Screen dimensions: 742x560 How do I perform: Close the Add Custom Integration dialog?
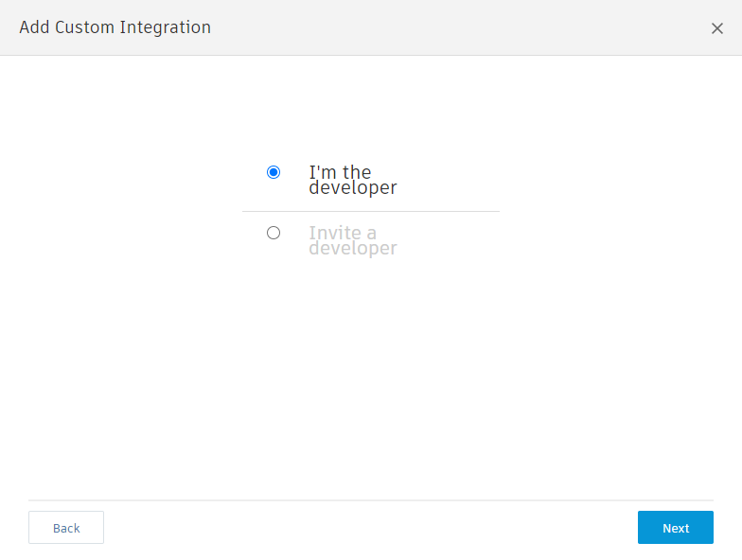pyautogui.click(x=717, y=28)
